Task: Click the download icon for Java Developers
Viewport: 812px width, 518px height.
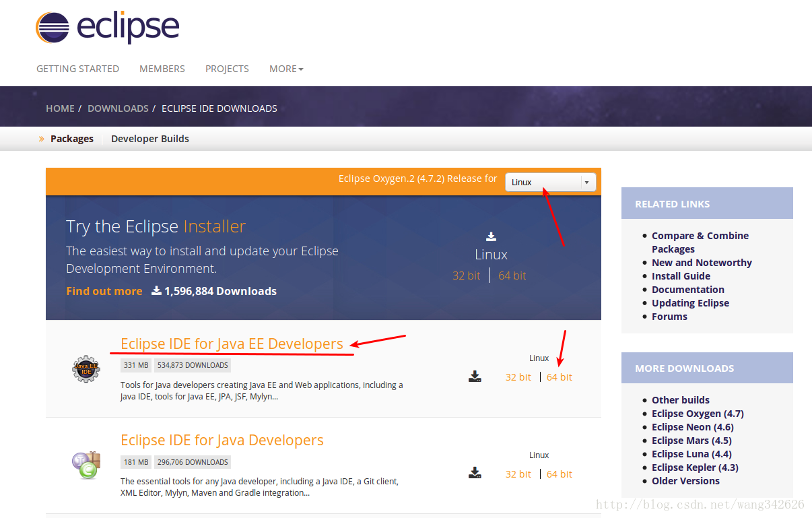Action: (x=475, y=473)
